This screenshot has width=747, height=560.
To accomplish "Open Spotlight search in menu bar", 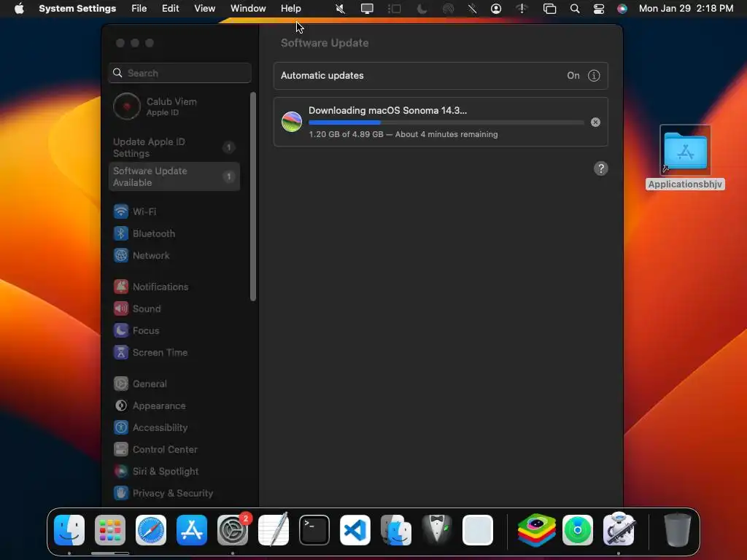I will (x=575, y=9).
